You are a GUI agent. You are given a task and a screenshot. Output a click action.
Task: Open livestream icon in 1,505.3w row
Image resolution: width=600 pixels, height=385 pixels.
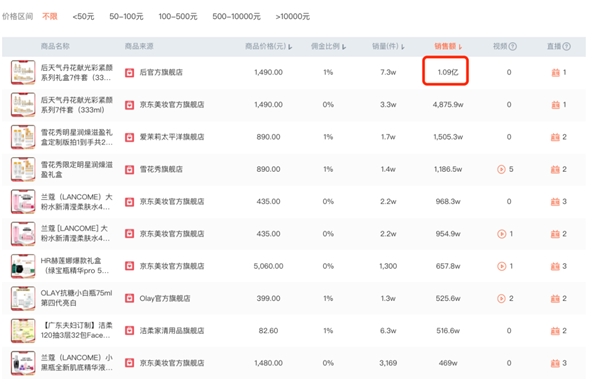(x=555, y=137)
